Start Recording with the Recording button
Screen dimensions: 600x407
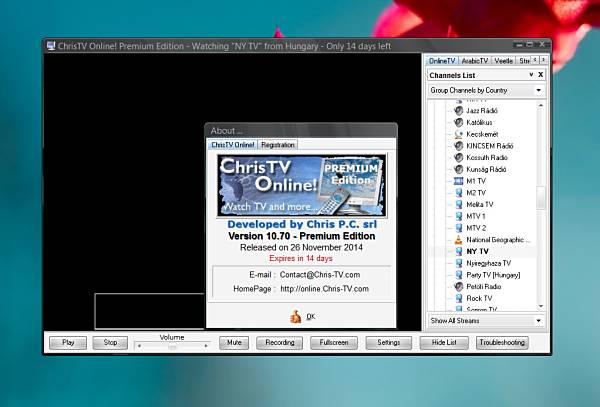[280, 343]
